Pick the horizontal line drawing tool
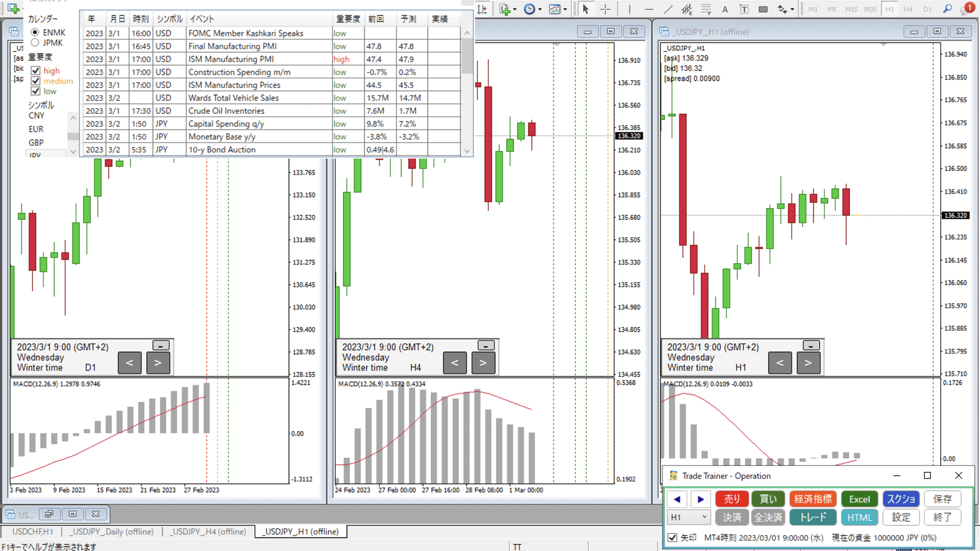The image size is (980, 551). click(649, 9)
